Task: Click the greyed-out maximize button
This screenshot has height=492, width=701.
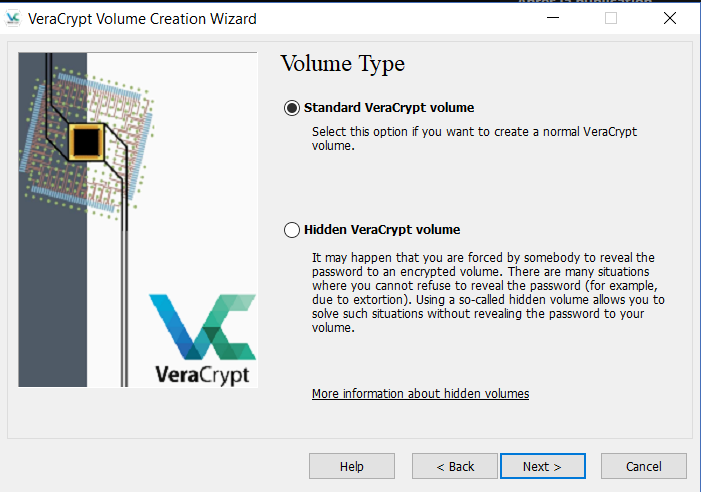Action: 611,18
